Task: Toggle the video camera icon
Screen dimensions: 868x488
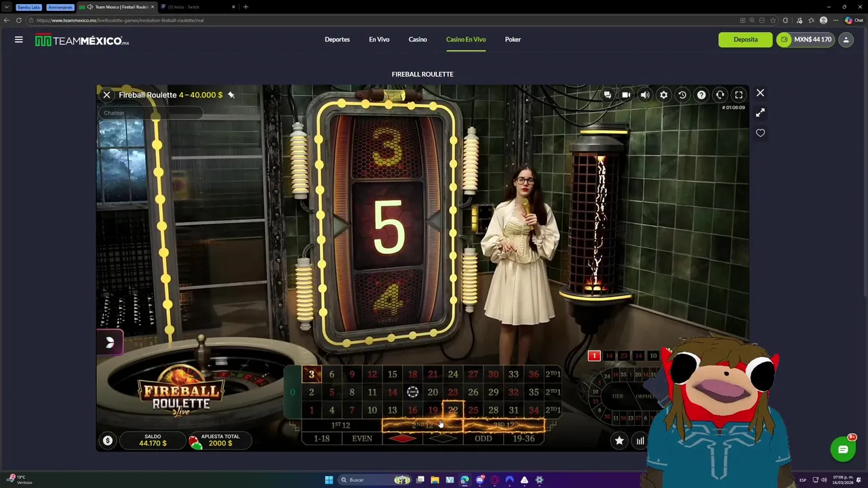Action: coord(626,95)
